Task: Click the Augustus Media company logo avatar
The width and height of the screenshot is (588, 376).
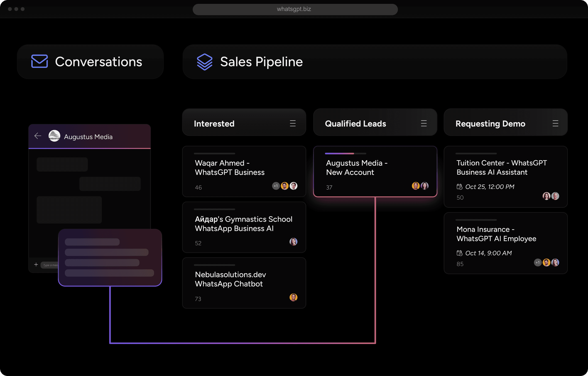Action: [54, 136]
